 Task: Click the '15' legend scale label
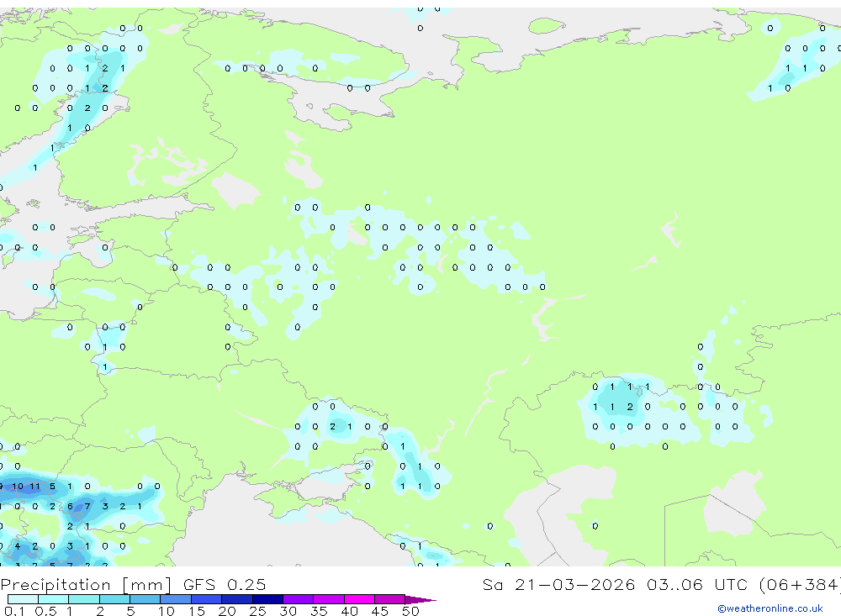coord(197,611)
